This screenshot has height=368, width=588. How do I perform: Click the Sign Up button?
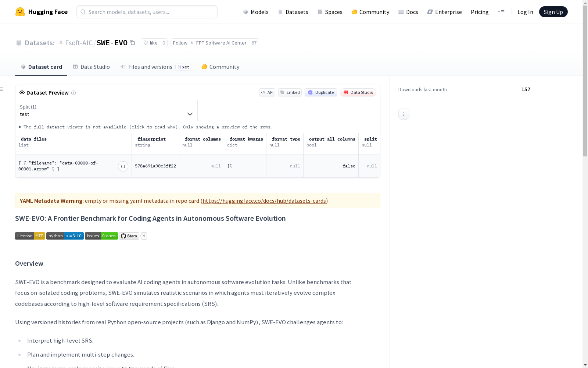[553, 12]
